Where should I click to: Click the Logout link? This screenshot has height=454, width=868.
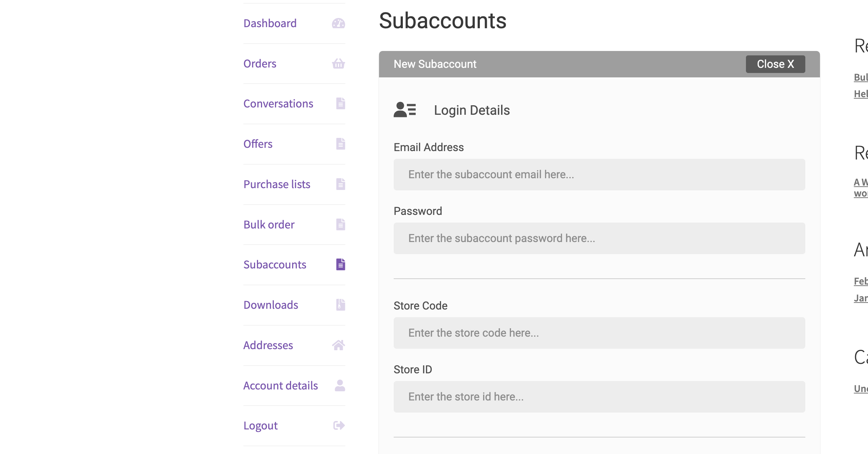[261, 425]
